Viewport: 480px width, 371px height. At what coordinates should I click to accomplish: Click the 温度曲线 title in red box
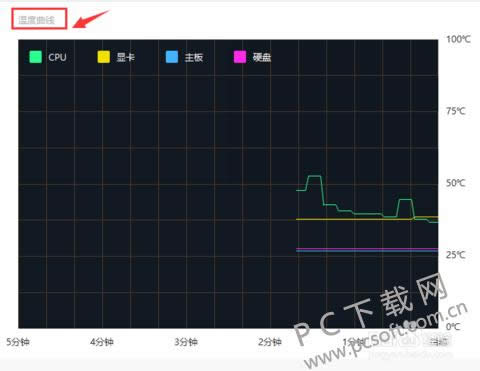tap(36, 20)
